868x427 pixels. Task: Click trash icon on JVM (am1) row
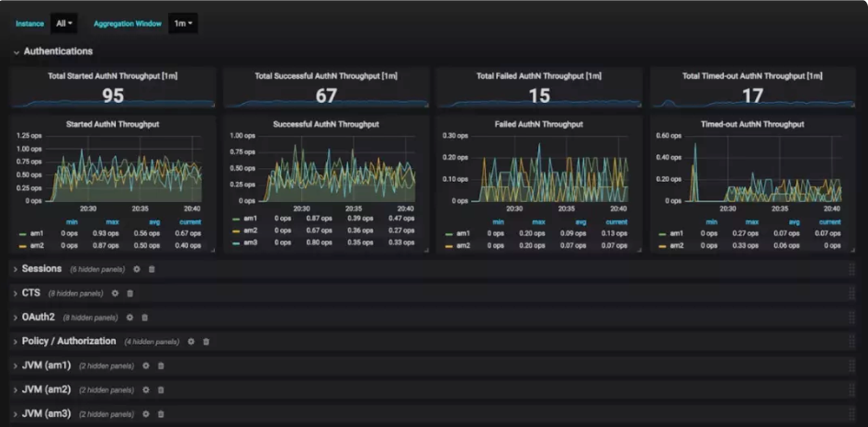click(161, 365)
